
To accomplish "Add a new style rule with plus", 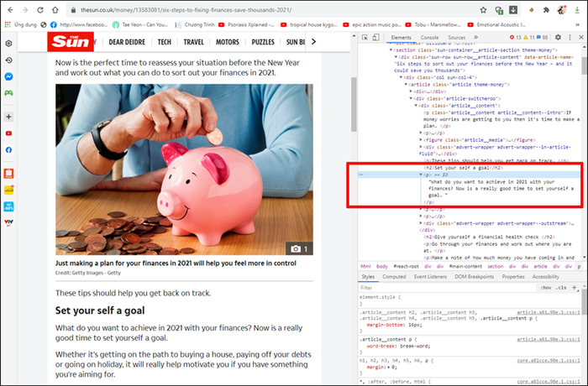I will point(574,288).
